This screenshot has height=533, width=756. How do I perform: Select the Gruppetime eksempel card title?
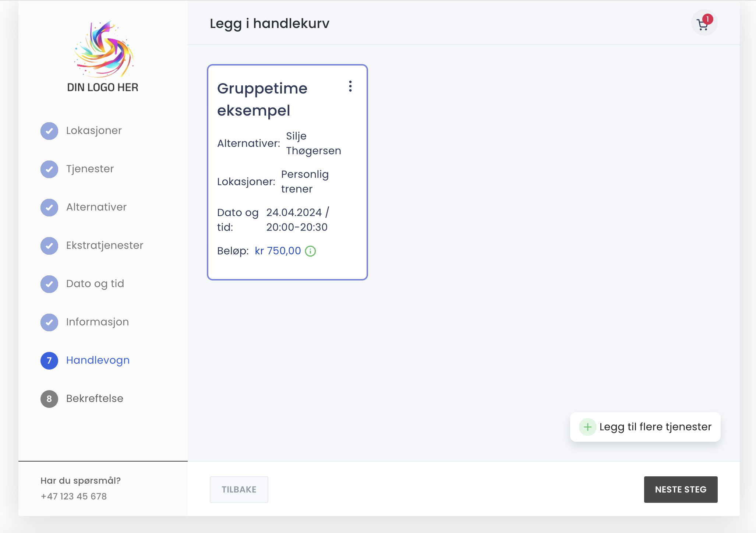[x=262, y=99]
